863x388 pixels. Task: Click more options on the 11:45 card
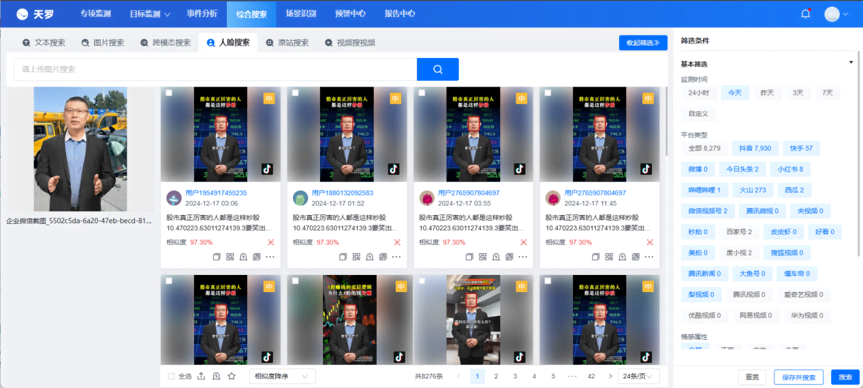(649, 257)
